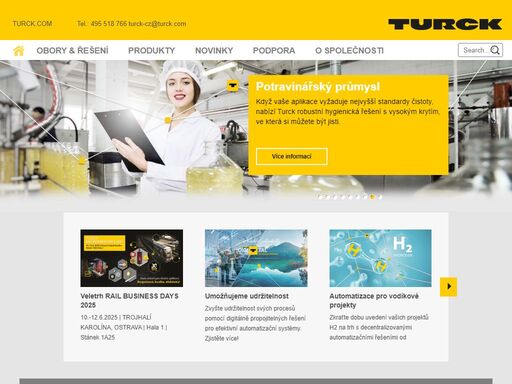Open the NOVINKY menu
The height and width of the screenshot is (384, 512).
[214, 51]
